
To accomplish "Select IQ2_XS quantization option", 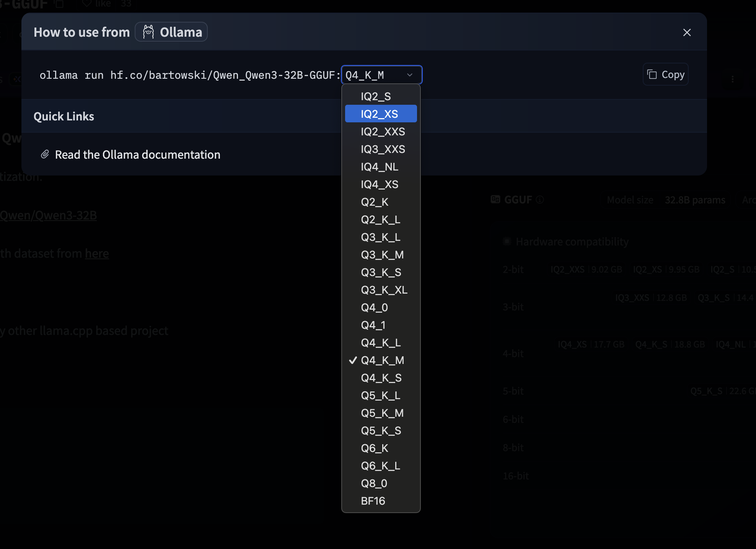I will [381, 114].
